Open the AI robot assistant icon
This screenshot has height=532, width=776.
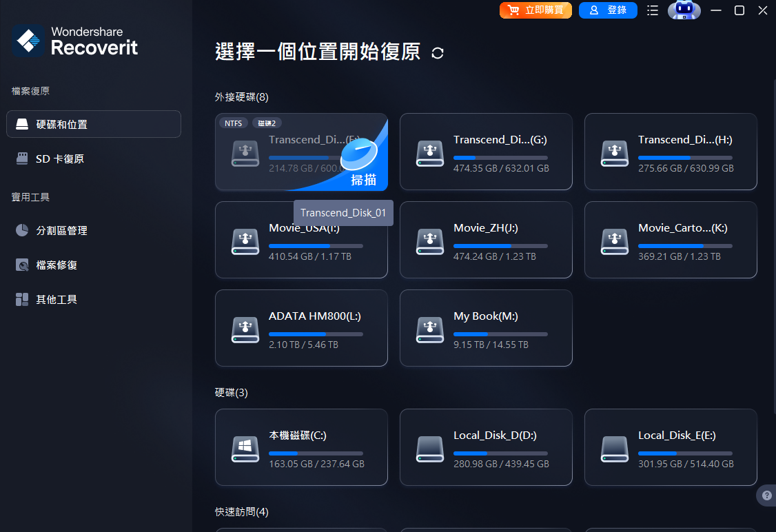coord(684,10)
